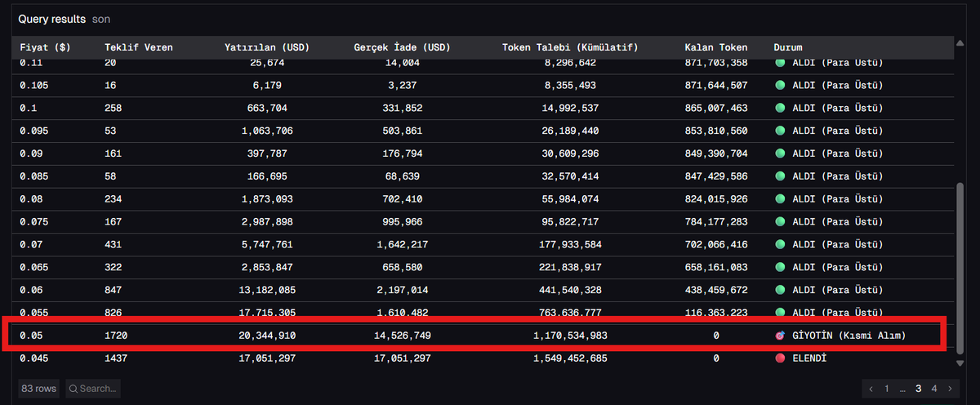Select bidder count 1437
This screenshot has height=405, width=980.
[x=116, y=358]
